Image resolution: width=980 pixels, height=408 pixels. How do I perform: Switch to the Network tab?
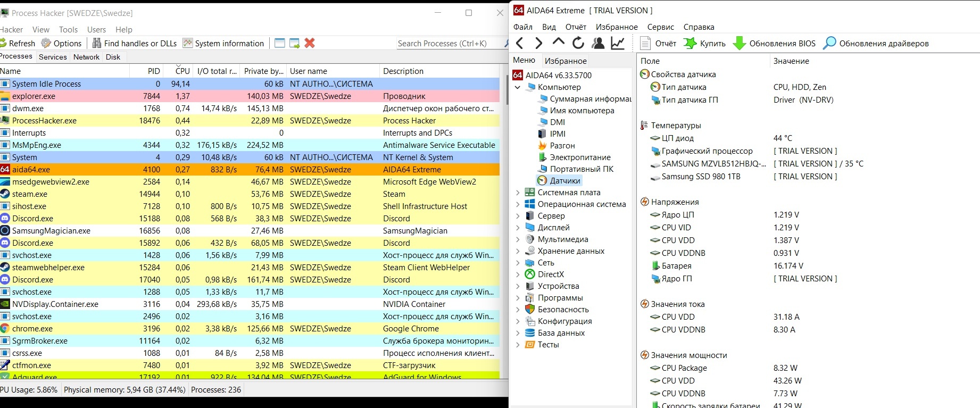[x=86, y=57]
